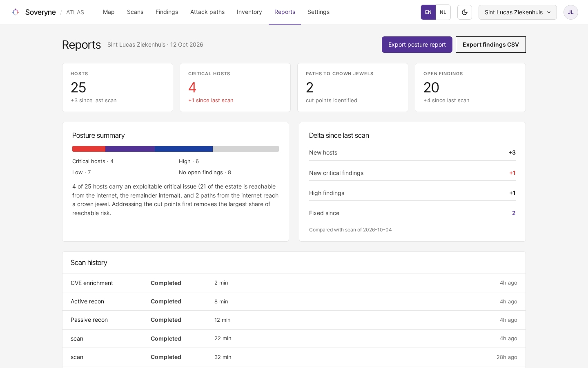Open the Findings tab

(x=167, y=12)
